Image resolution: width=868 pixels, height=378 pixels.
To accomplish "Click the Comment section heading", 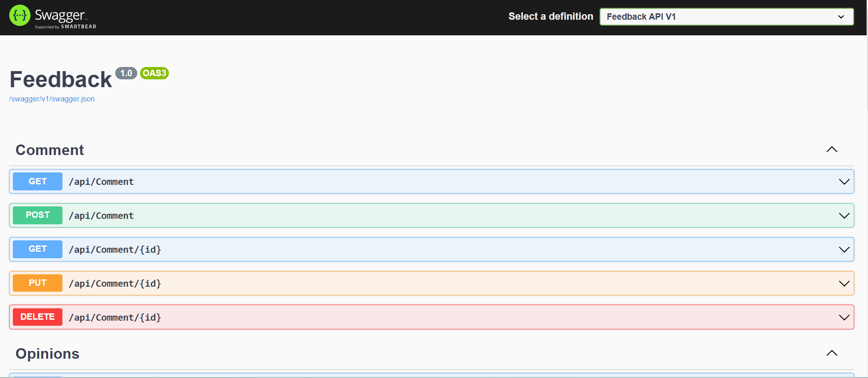I will [50, 150].
